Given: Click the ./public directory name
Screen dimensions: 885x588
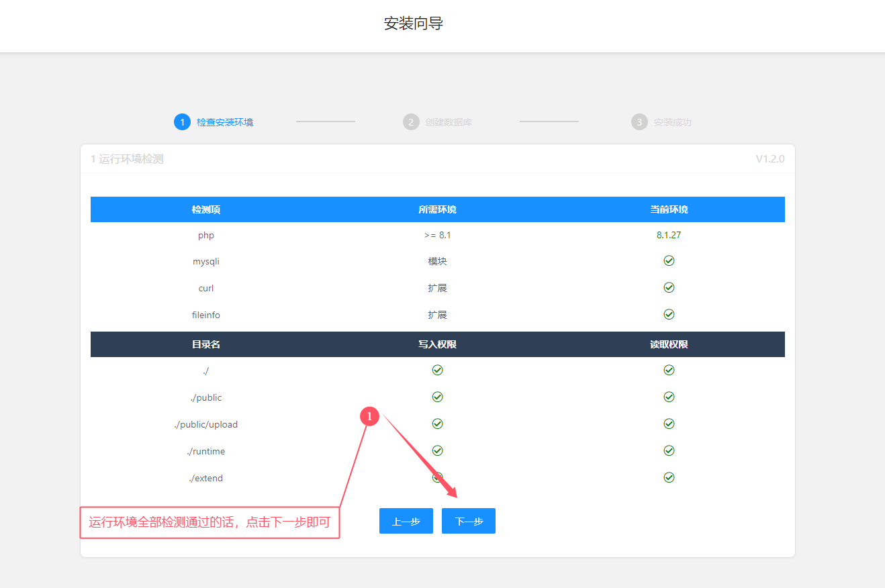Looking at the screenshot, I should point(206,397).
